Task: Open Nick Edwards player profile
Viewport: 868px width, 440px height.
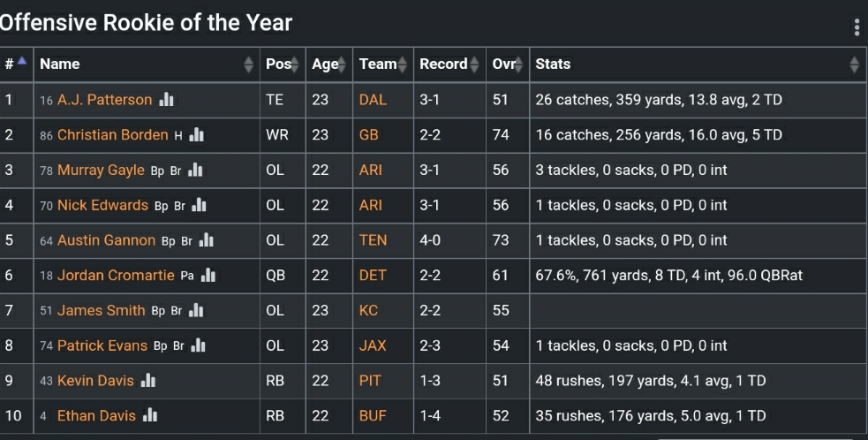Action: 102,205
